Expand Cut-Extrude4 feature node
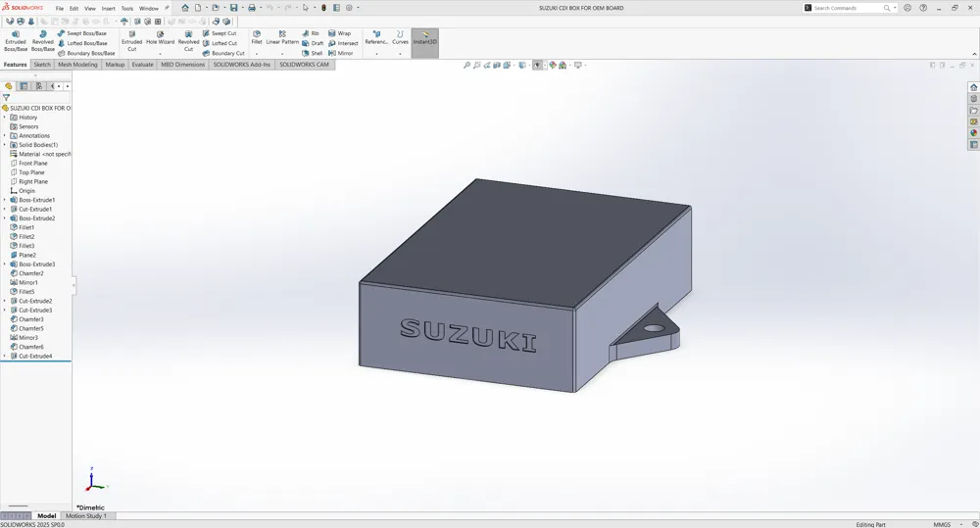 click(x=4, y=357)
